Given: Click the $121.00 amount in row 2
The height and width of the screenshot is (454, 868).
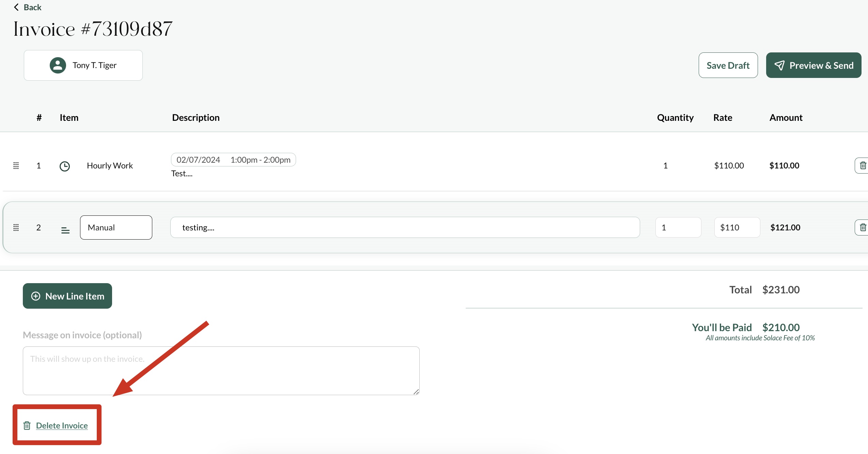Looking at the screenshot, I should [x=785, y=227].
